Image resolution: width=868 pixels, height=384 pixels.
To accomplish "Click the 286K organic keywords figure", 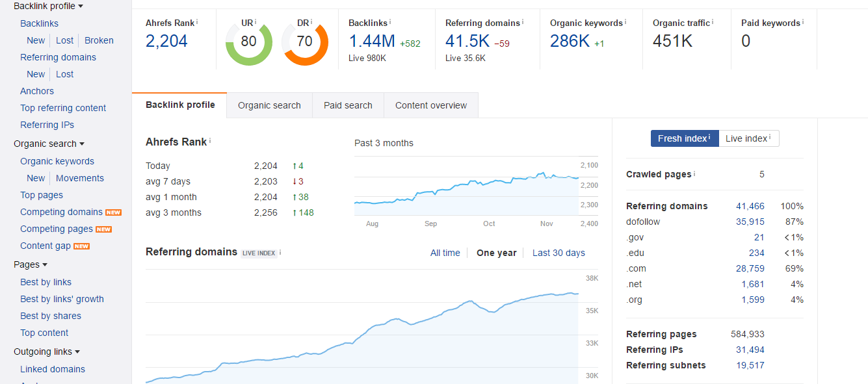I will (570, 41).
